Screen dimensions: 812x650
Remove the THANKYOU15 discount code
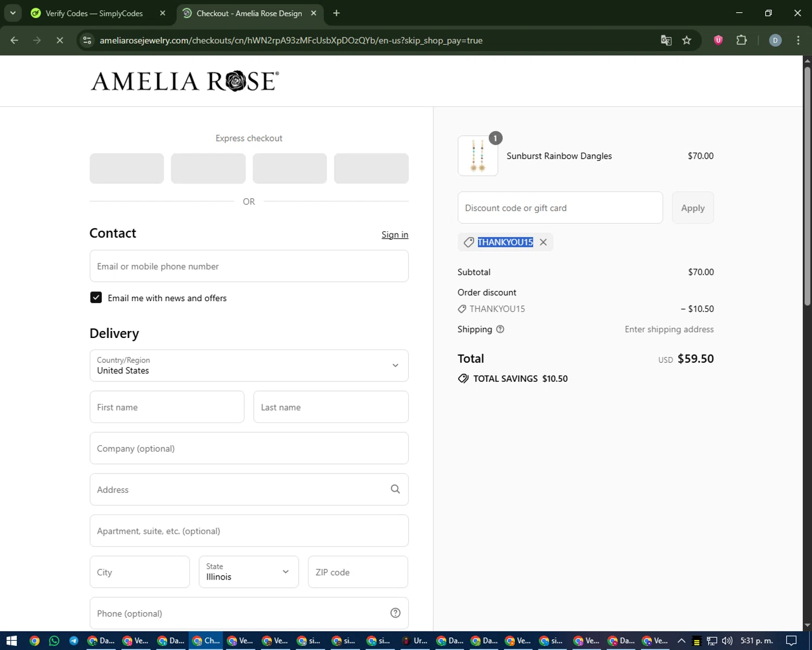pos(543,242)
